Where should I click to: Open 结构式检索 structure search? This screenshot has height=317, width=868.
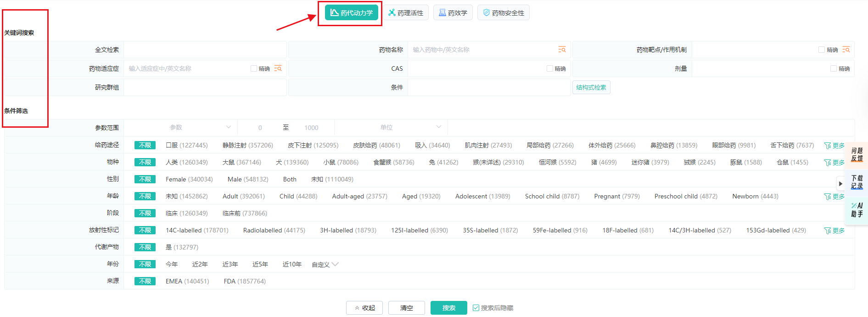coord(591,87)
